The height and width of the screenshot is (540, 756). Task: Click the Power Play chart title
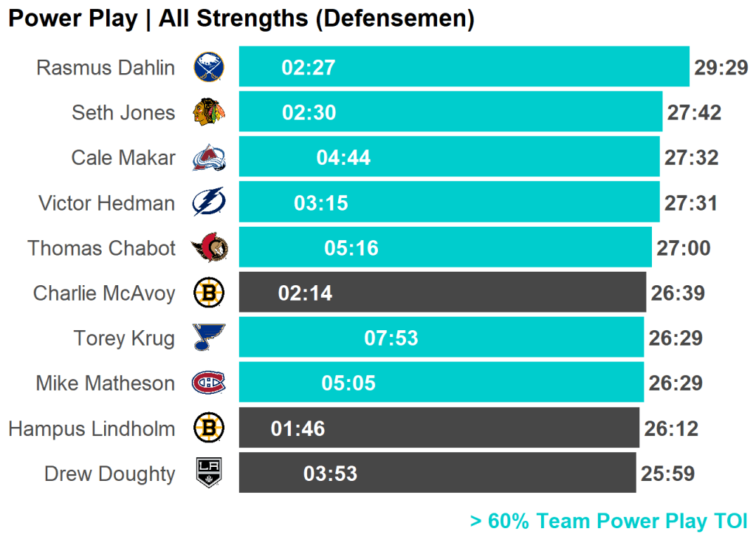241,19
